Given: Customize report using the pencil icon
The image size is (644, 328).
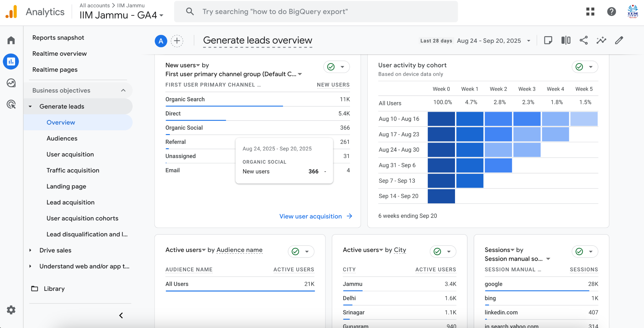Looking at the screenshot, I should [619, 40].
